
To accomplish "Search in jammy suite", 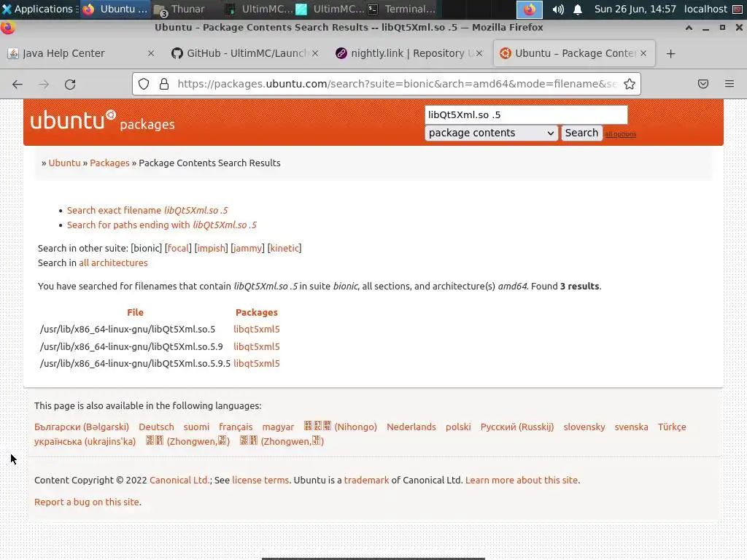I will pyautogui.click(x=247, y=248).
